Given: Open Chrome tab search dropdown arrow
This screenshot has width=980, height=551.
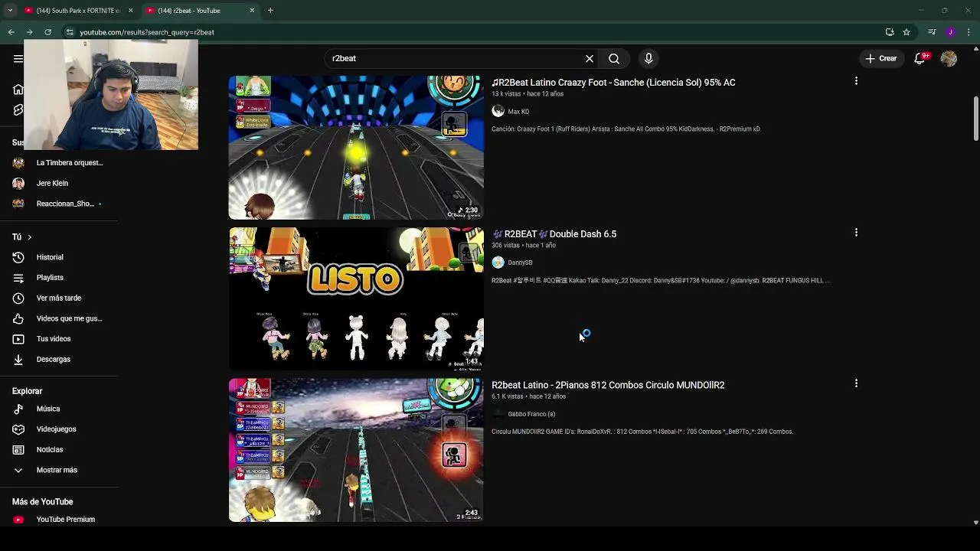Looking at the screenshot, I should (x=9, y=11).
